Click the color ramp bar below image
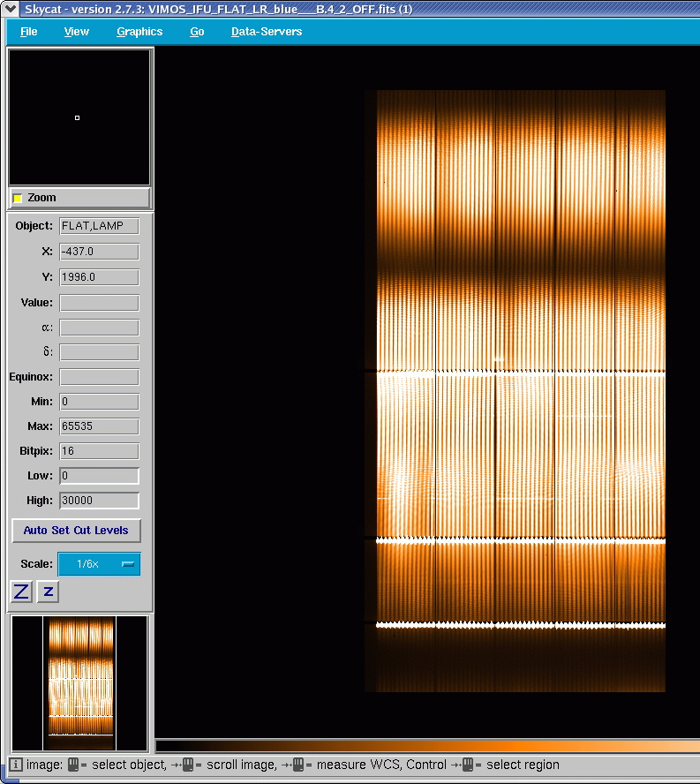Screen dimensions: 700x784 [427, 746]
